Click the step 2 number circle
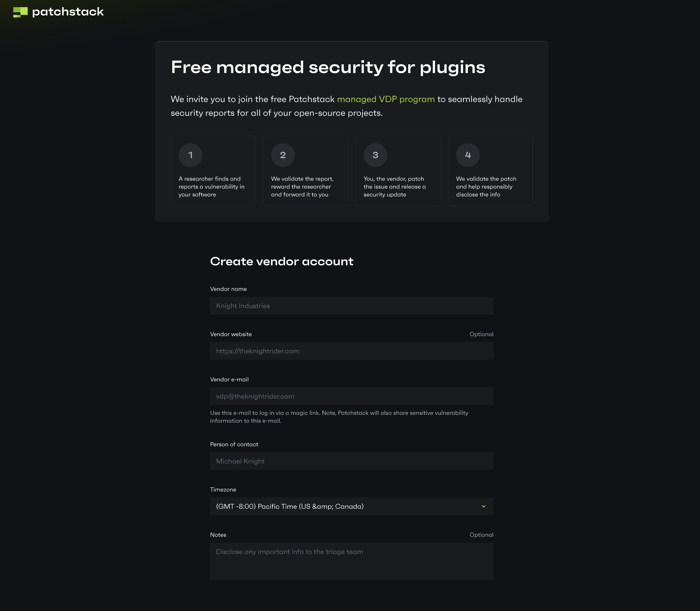 pyautogui.click(x=283, y=155)
